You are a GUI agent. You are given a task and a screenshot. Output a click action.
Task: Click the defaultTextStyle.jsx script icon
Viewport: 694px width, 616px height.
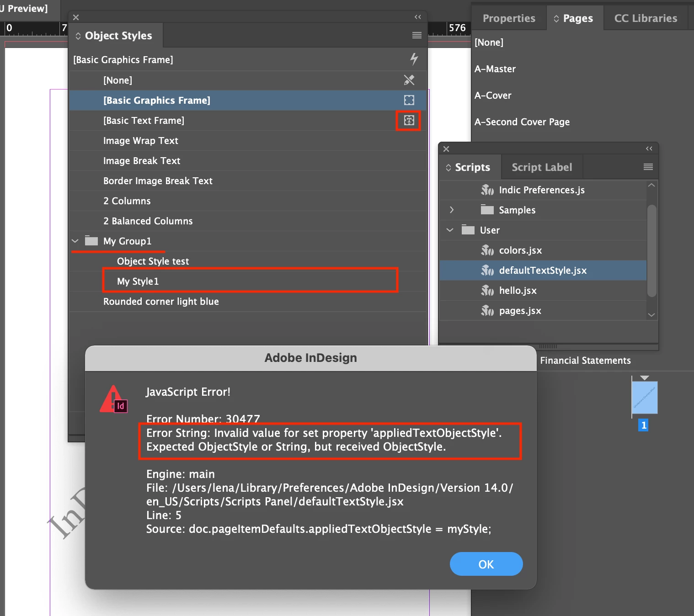click(487, 270)
